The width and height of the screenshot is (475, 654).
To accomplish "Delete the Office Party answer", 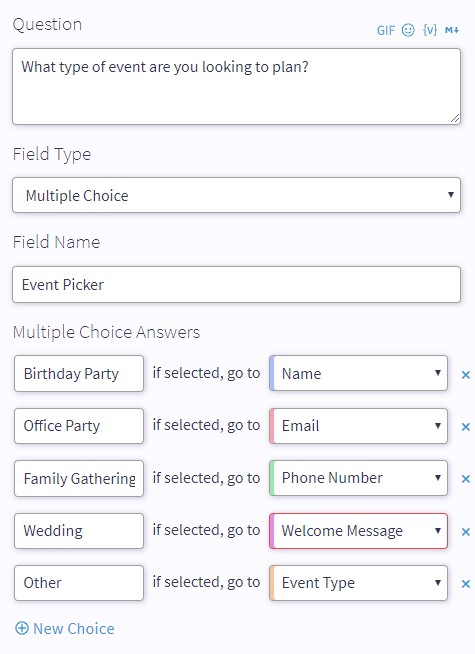I will pos(466,427).
